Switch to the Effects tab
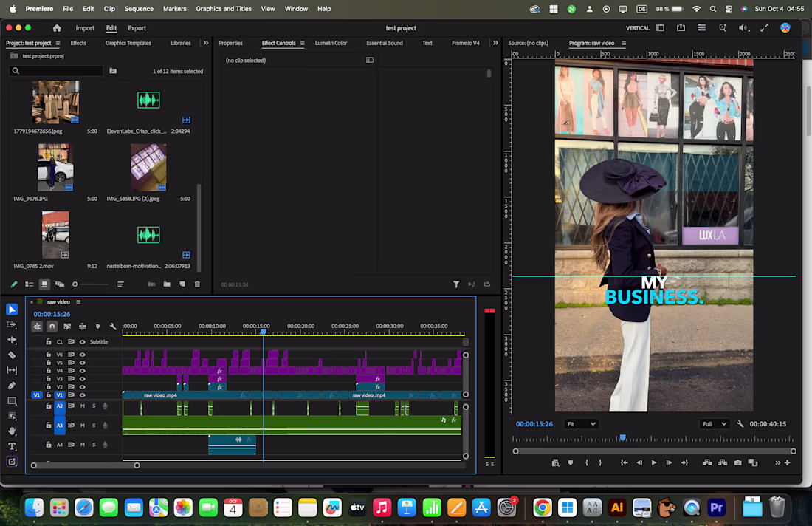This screenshot has width=812, height=526. [78, 43]
